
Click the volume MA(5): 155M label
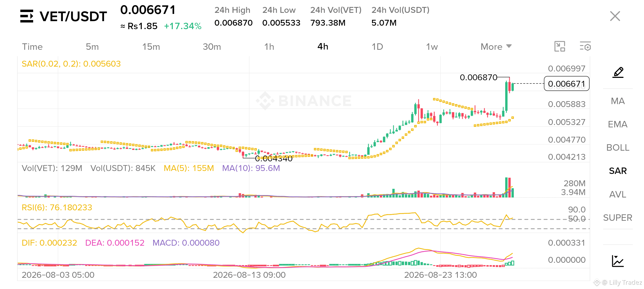pos(189,168)
